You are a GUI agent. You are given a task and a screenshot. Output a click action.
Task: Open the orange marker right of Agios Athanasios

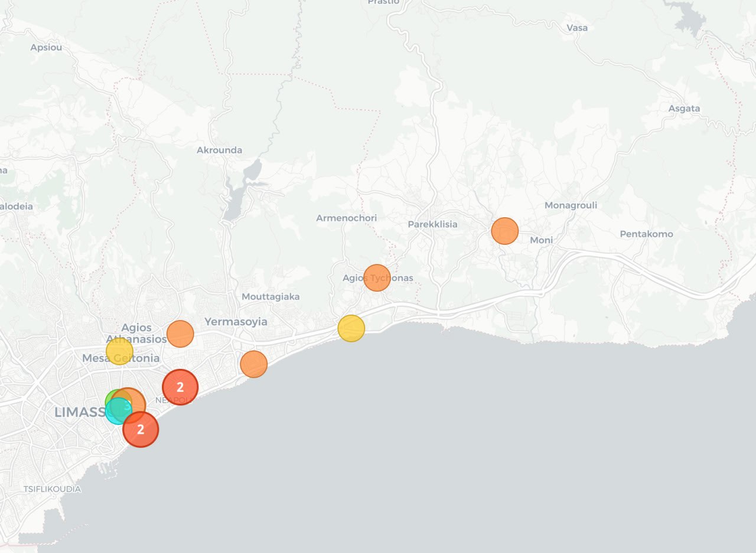180,334
